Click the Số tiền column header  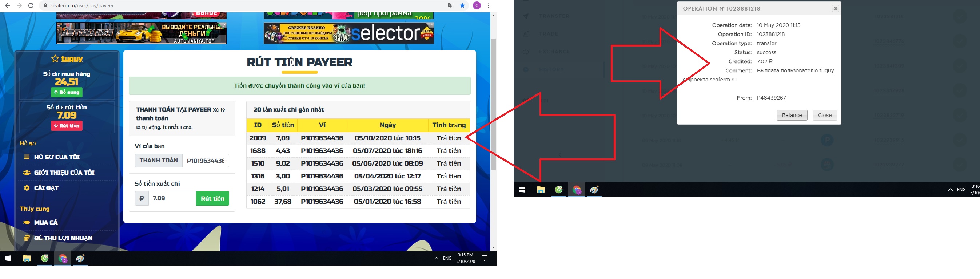click(283, 125)
